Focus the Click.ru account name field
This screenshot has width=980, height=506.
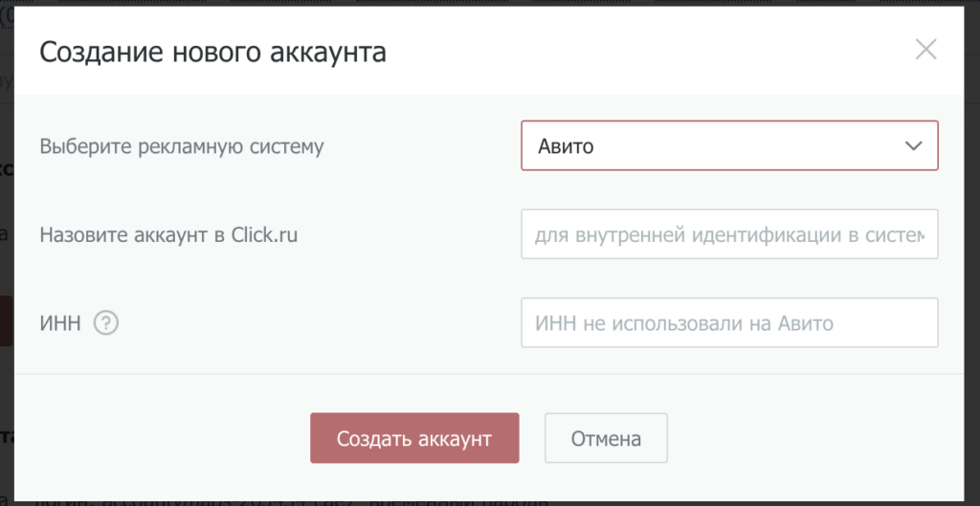point(728,234)
